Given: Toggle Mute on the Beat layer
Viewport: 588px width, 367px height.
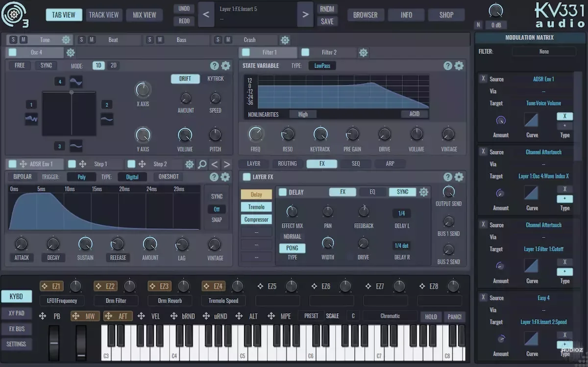Looking at the screenshot, I should tap(92, 40).
